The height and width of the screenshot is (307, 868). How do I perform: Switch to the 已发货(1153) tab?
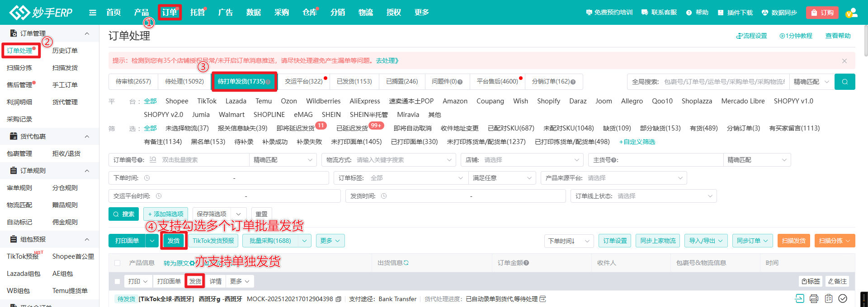pos(354,81)
